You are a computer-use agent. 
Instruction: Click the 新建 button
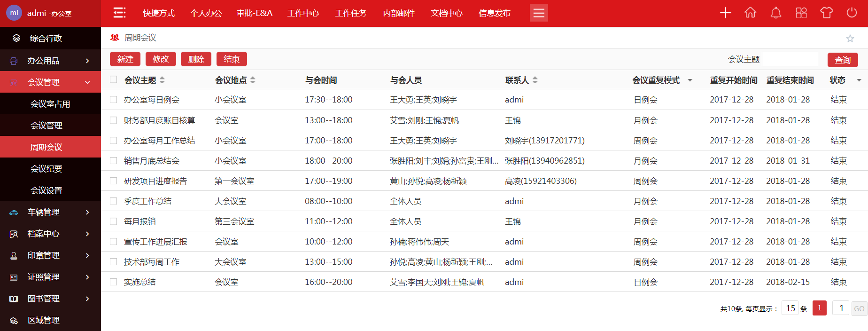pos(125,59)
